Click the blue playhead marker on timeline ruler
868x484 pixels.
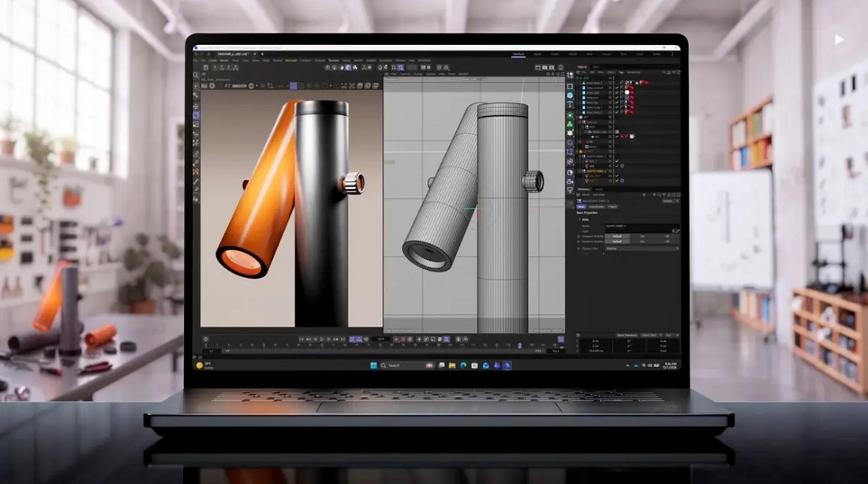click(519, 346)
